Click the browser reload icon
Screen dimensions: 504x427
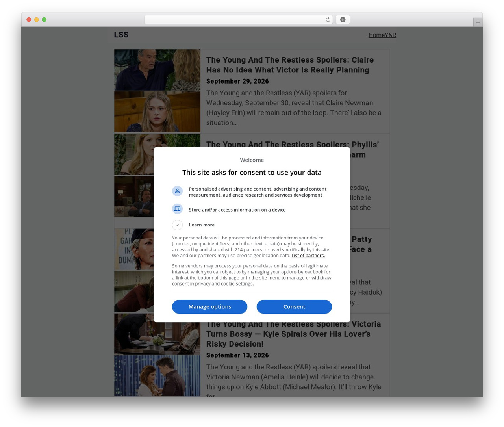328,20
